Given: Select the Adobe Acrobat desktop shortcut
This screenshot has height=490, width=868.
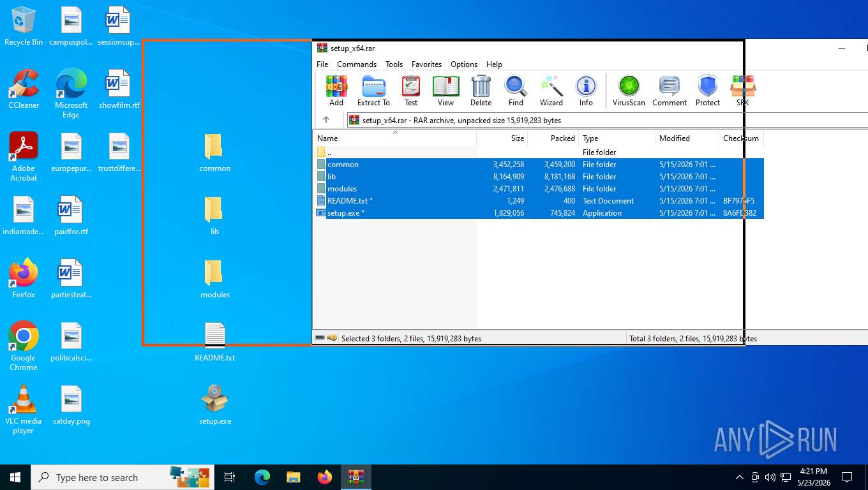Looking at the screenshot, I should [x=24, y=157].
